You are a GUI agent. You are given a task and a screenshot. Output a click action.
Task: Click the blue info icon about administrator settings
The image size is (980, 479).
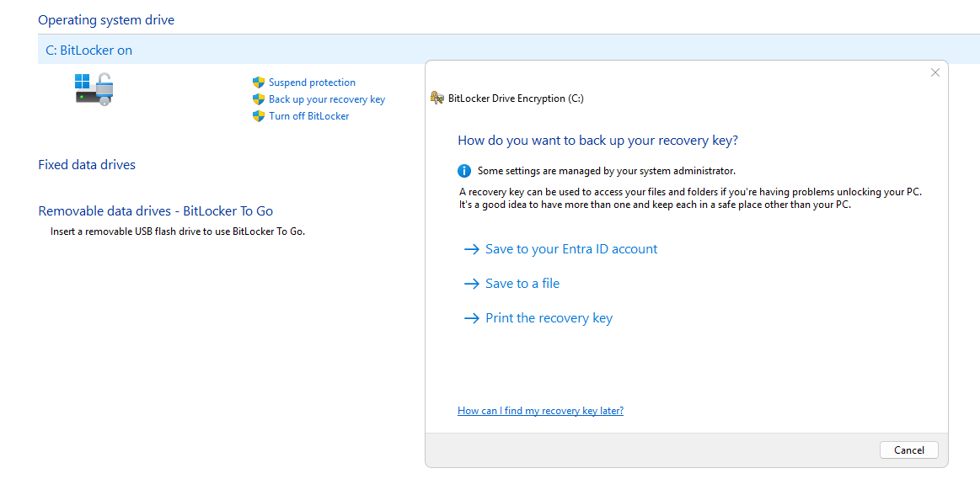pos(464,171)
